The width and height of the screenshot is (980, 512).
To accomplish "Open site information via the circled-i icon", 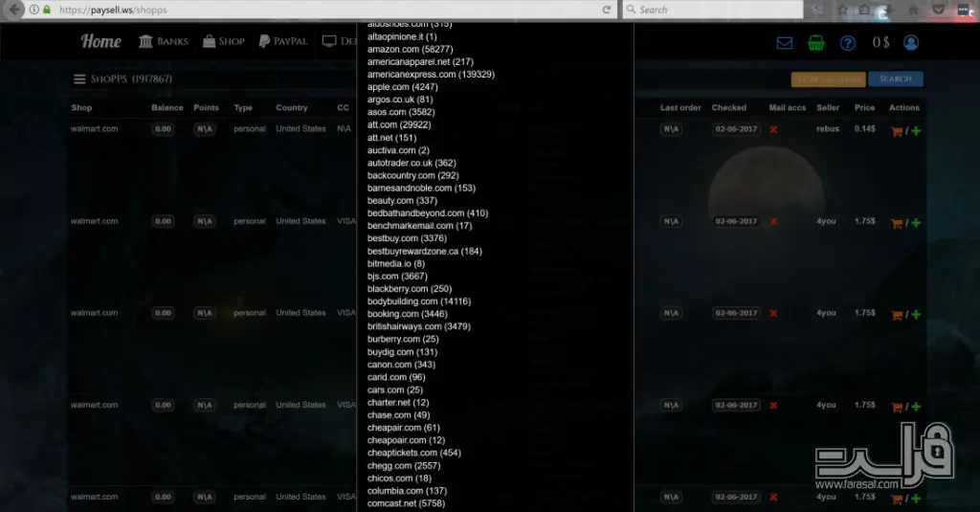I will [33, 10].
